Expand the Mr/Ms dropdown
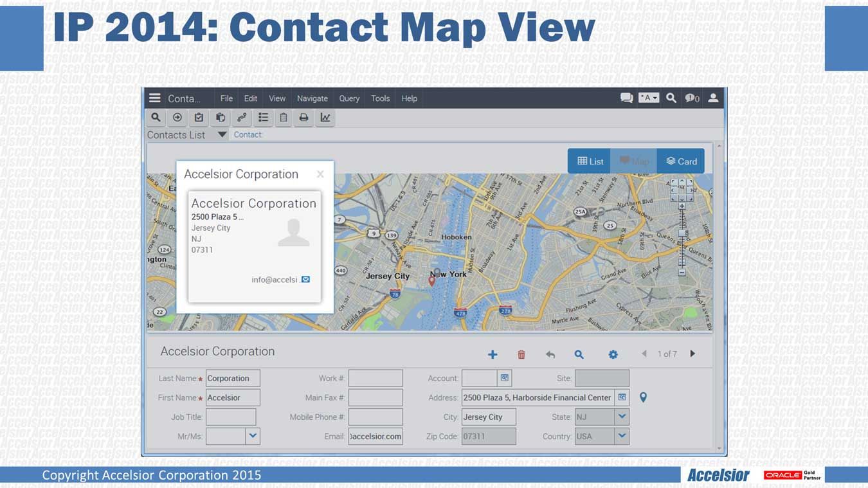Image resolution: width=868 pixels, height=488 pixels. 253,436
